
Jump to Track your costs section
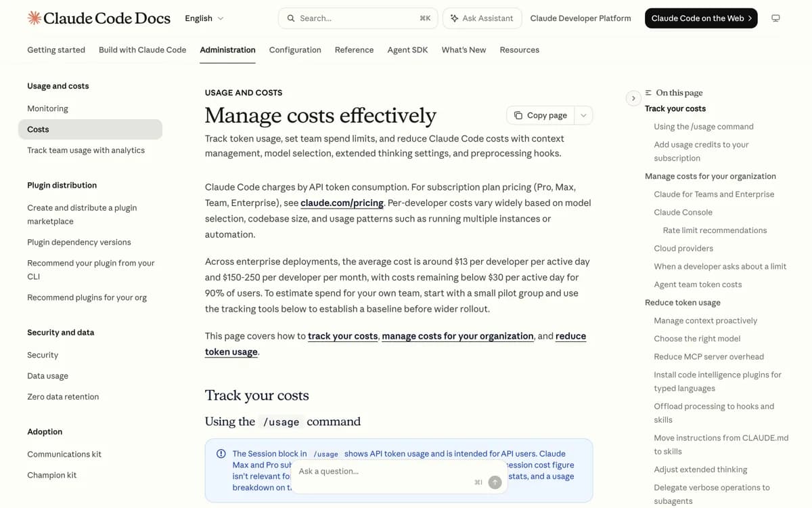pos(675,108)
